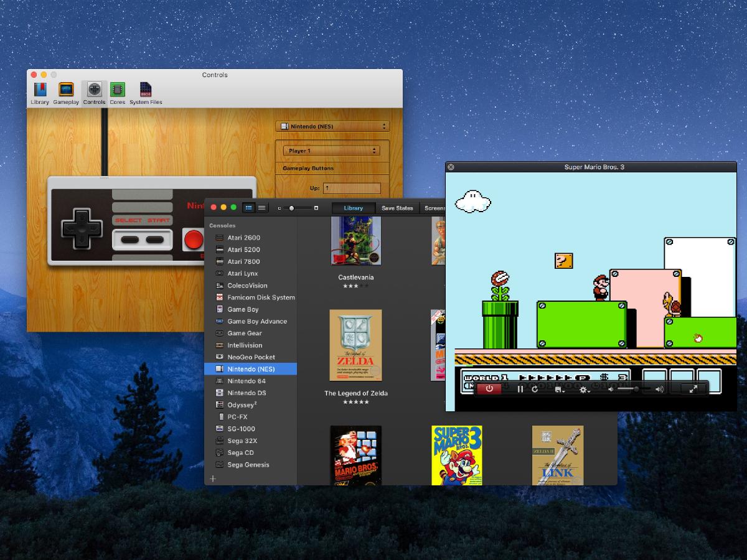This screenshot has height=560, width=747.
Task: Select Sega CD console
Action: tap(251, 452)
